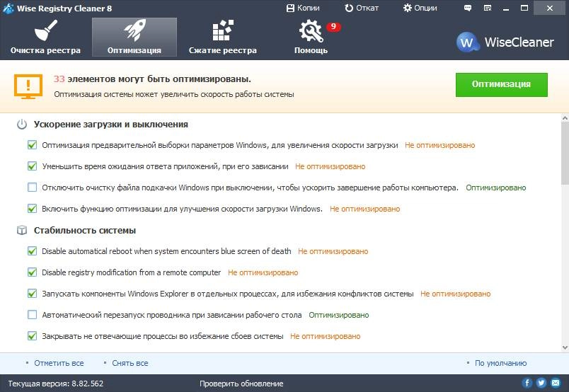
Task: Click the scrollbar up arrow
Action: click(x=565, y=117)
